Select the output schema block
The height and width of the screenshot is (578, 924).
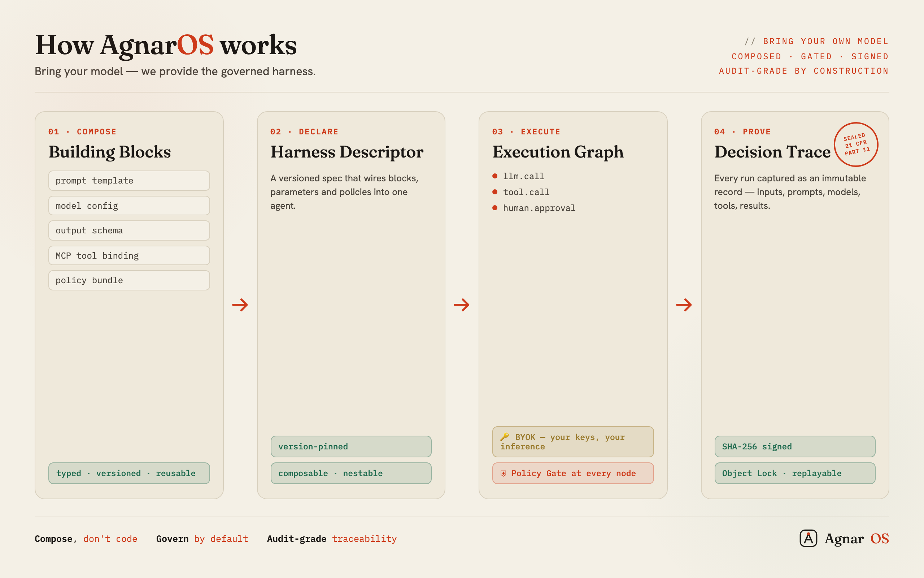129,230
